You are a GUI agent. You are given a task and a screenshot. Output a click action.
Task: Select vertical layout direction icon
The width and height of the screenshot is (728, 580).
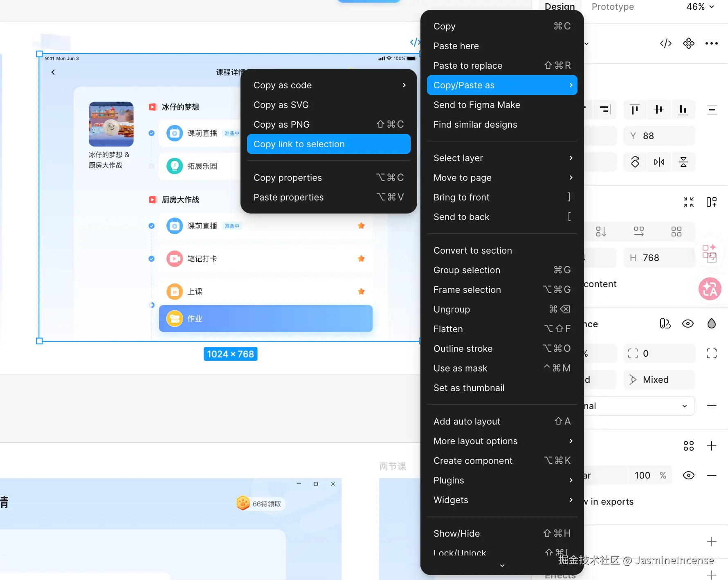(x=601, y=232)
